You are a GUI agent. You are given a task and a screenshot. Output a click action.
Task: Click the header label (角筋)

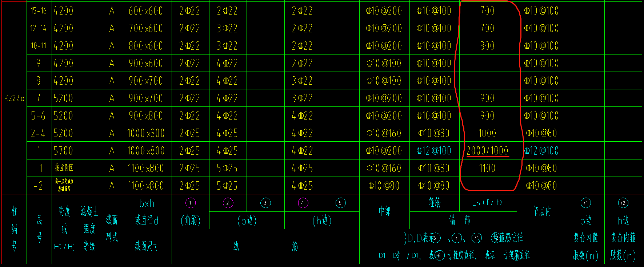(191, 221)
